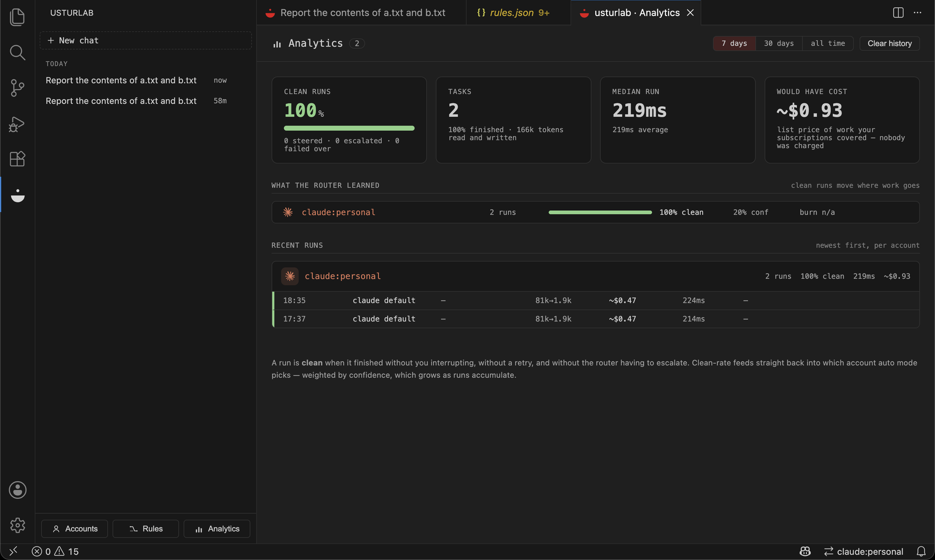935x560 pixels.
Task: Switch to the Report the contents chat tab
Action: [x=362, y=12]
